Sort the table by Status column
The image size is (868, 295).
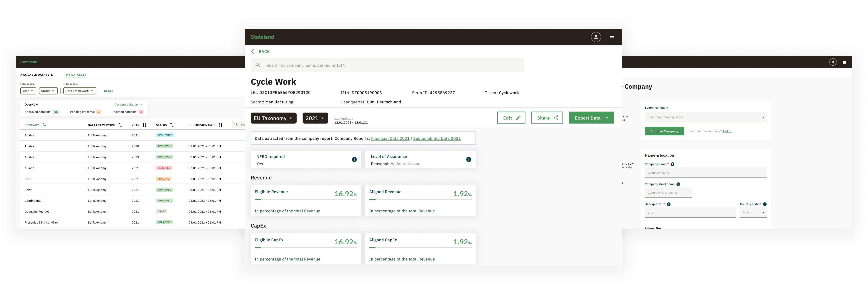pyautogui.click(x=172, y=125)
